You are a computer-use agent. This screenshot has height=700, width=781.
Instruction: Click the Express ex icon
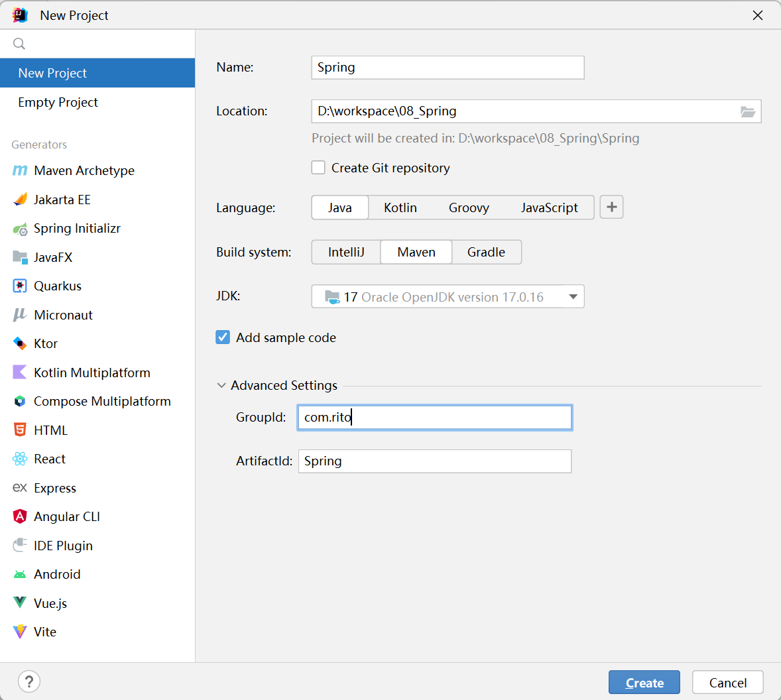click(x=20, y=487)
